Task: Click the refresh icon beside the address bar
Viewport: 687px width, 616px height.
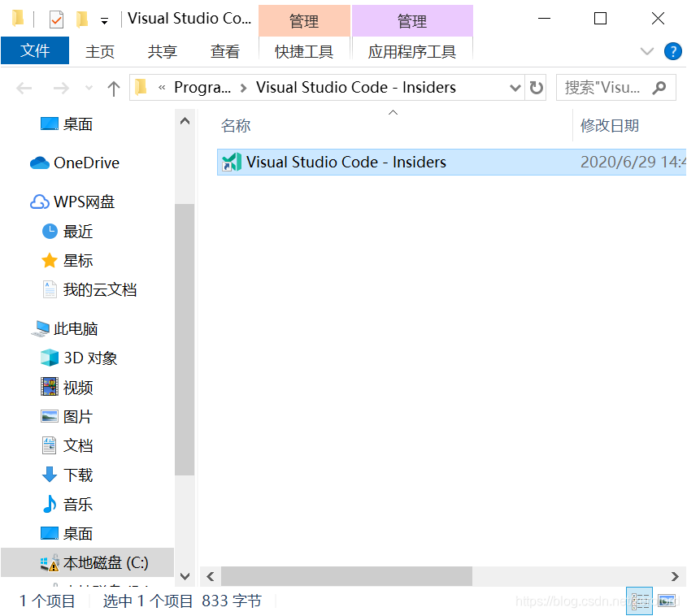Action: coord(536,87)
